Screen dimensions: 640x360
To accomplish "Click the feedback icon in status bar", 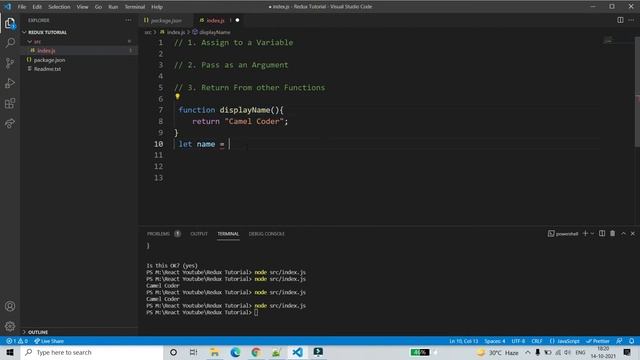I will pos(619,341).
